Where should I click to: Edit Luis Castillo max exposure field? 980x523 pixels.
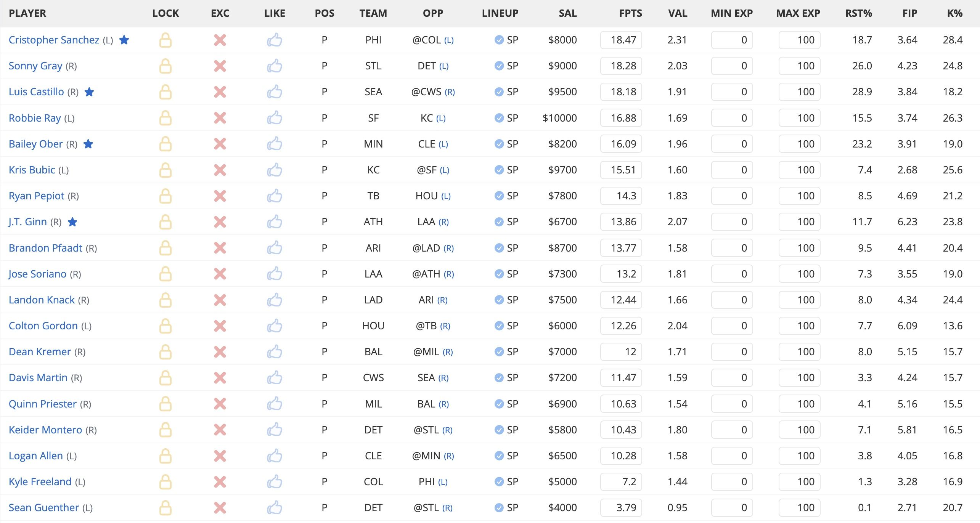[x=799, y=92]
